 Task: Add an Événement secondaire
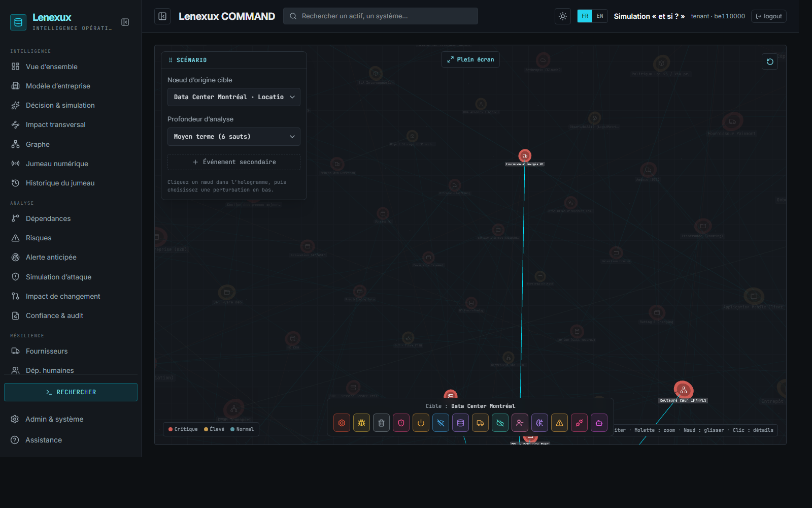[234, 162]
